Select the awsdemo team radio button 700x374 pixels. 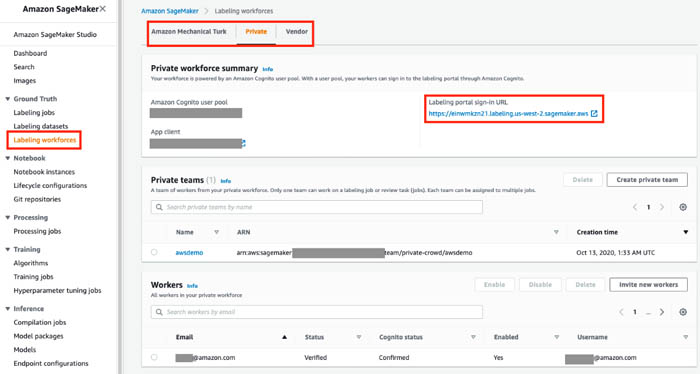click(154, 252)
